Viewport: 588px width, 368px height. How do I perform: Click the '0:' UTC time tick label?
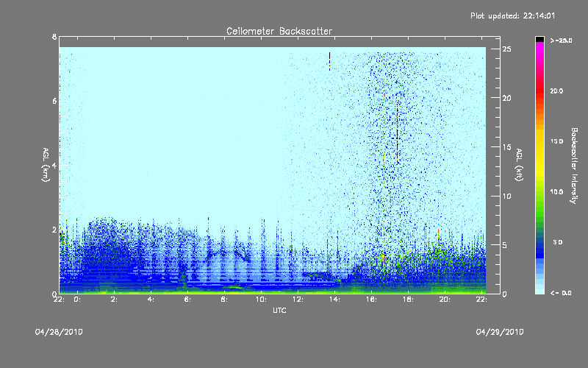77,300
